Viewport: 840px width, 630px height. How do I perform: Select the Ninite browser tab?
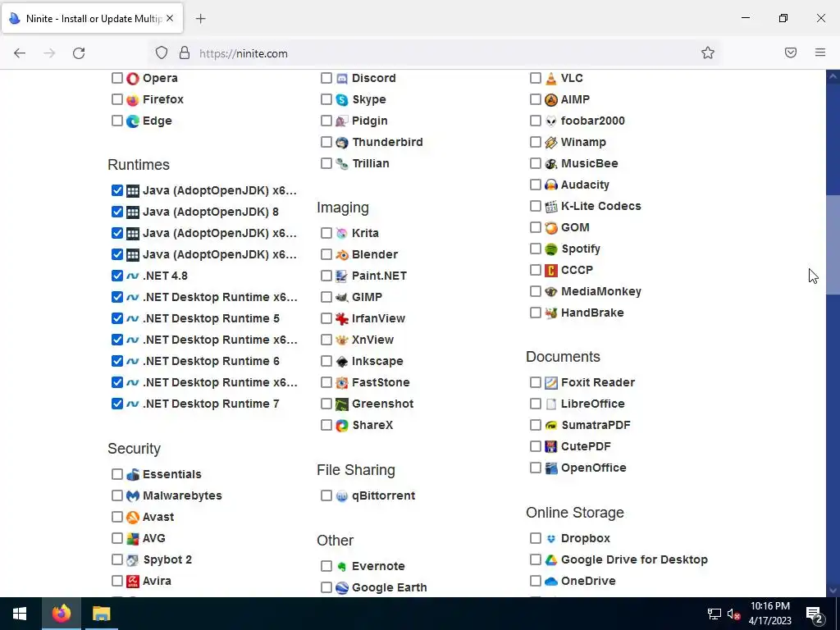(92, 18)
